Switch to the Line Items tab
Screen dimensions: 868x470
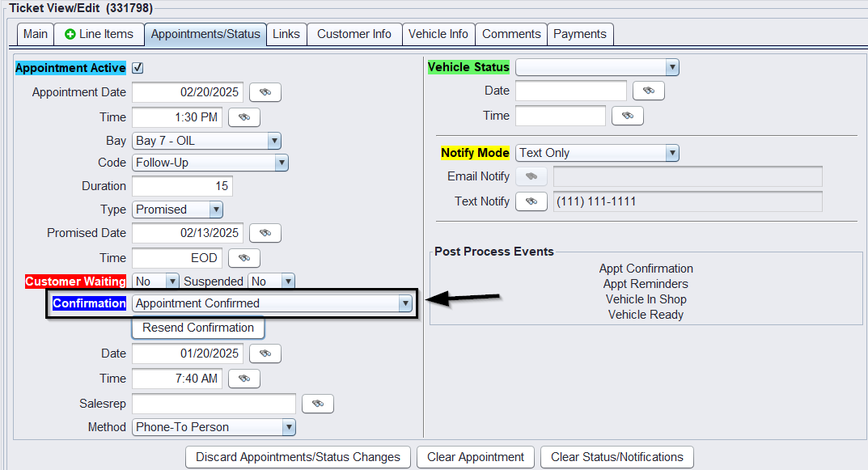[x=99, y=34]
